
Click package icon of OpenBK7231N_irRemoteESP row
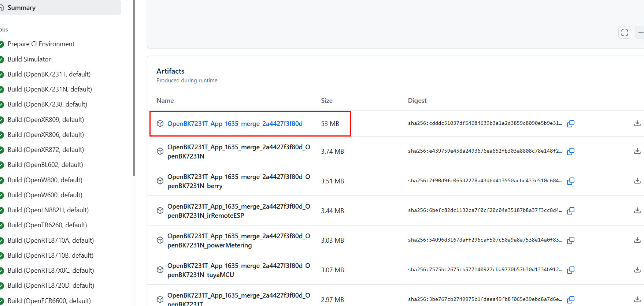coord(160,210)
